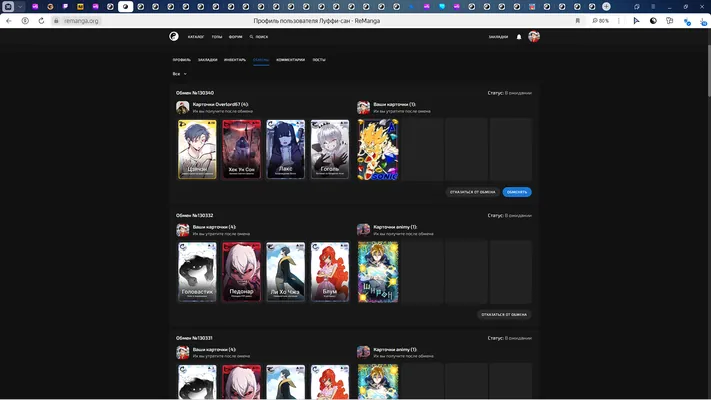This screenshot has height=400, width=711.
Task: Open the Каталог menu item
Action: pyautogui.click(x=196, y=37)
